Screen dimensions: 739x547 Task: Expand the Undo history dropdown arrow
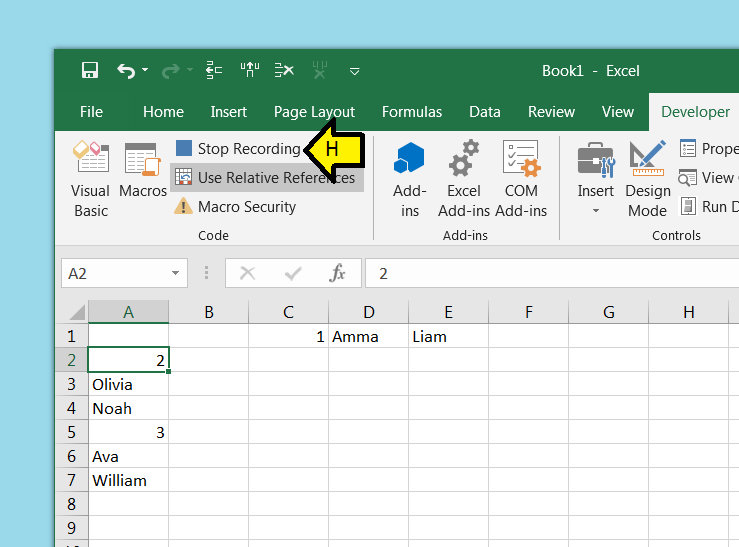pyautogui.click(x=145, y=71)
